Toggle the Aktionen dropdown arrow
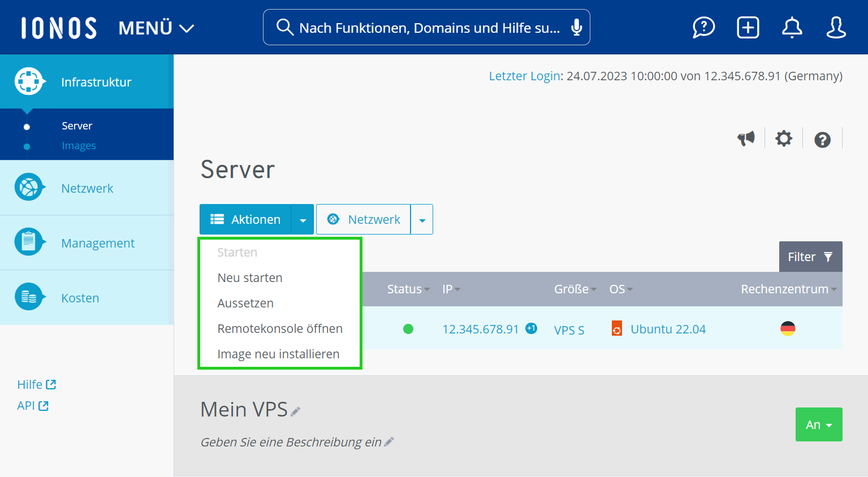The height and width of the screenshot is (477, 868). (303, 219)
